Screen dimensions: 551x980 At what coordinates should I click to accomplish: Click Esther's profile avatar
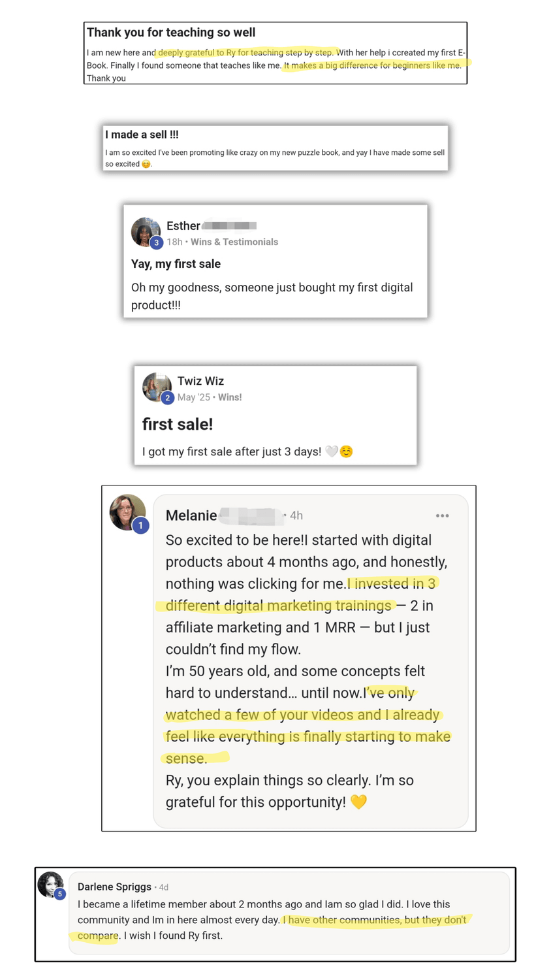coord(145,231)
